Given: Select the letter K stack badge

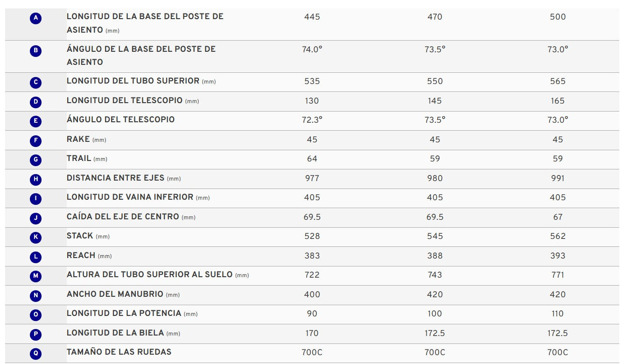Looking at the screenshot, I should tap(36, 238).
